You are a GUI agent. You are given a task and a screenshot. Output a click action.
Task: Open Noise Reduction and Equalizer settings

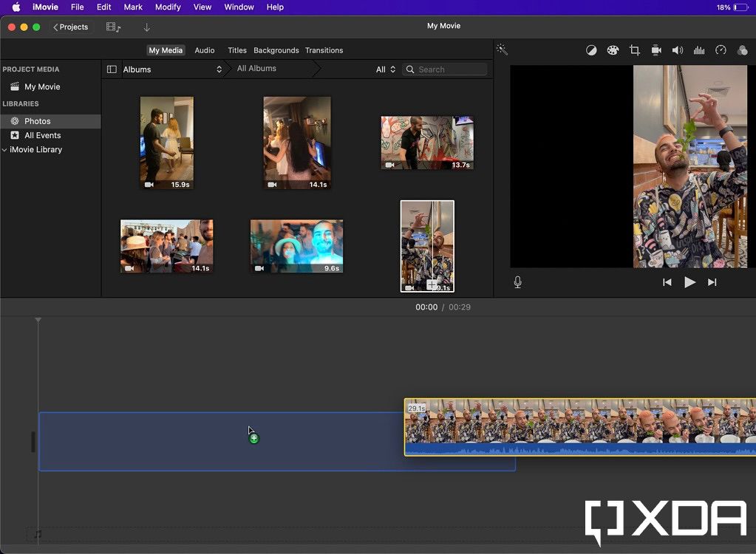(699, 49)
